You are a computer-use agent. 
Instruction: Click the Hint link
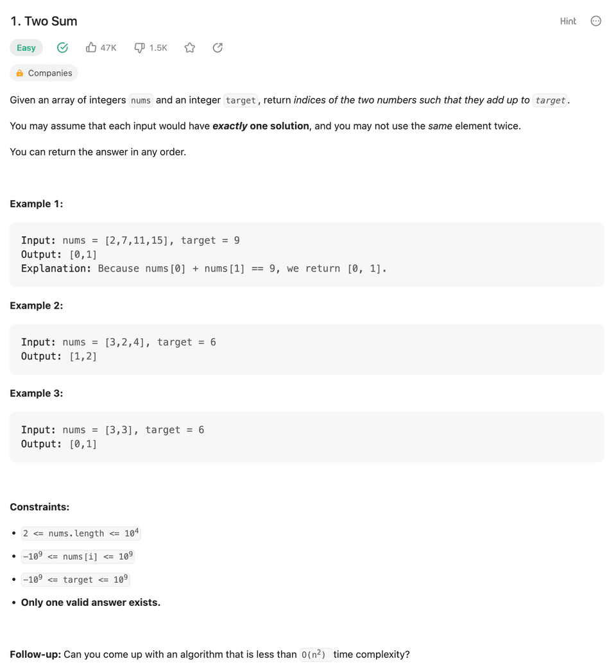[x=568, y=21]
